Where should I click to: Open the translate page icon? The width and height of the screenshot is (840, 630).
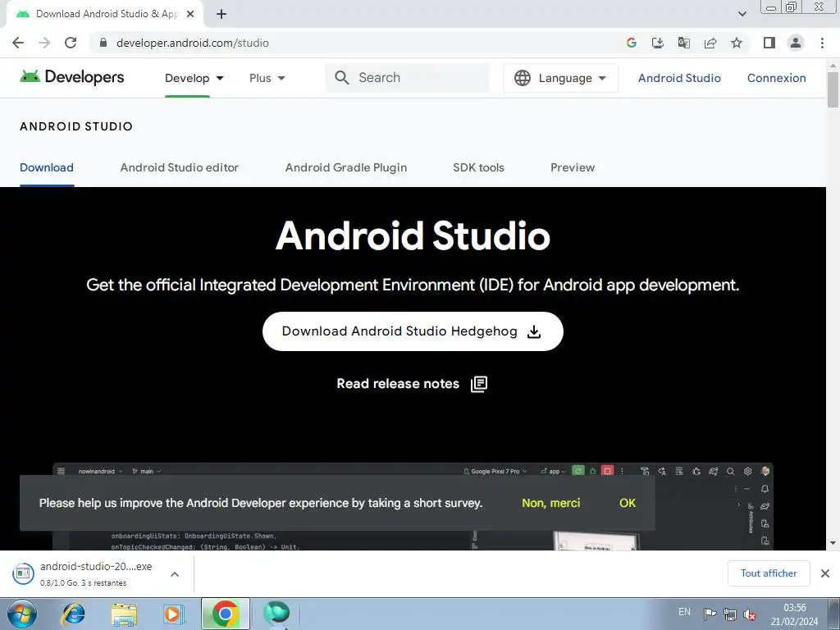[683, 43]
